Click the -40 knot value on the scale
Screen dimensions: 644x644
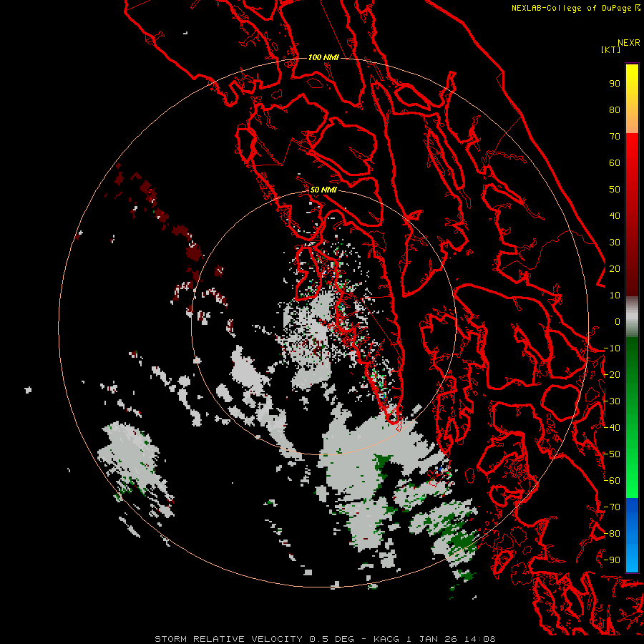(x=612, y=428)
